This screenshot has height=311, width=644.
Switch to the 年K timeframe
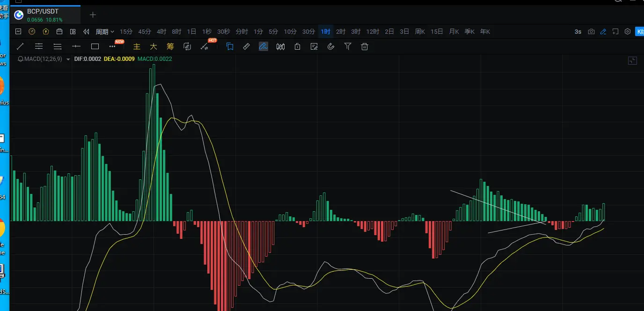point(485,31)
